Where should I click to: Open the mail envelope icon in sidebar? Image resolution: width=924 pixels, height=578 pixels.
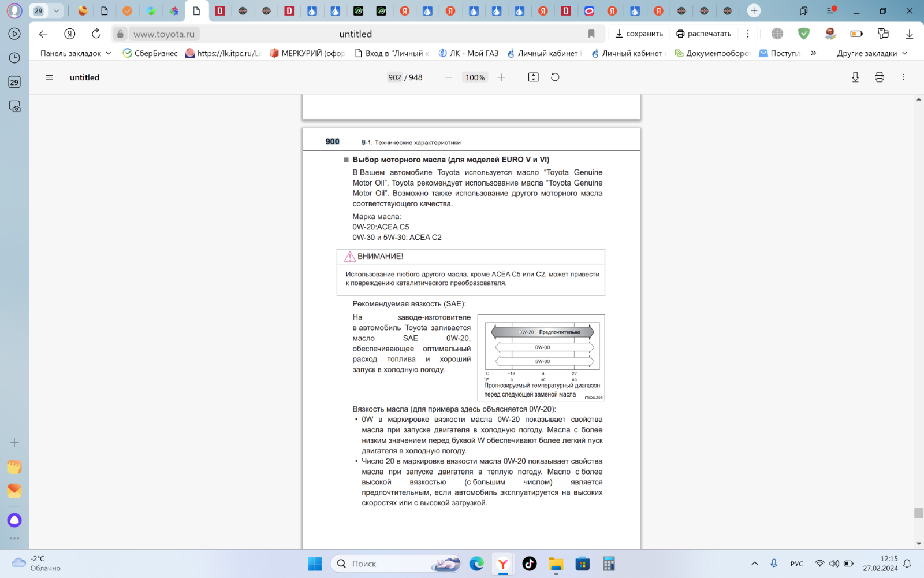click(x=14, y=491)
